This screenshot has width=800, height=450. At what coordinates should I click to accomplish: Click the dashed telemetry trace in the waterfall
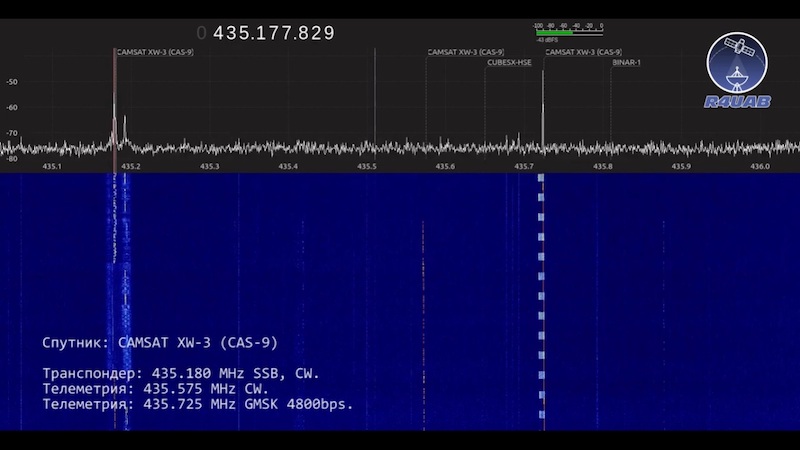[x=541, y=300]
